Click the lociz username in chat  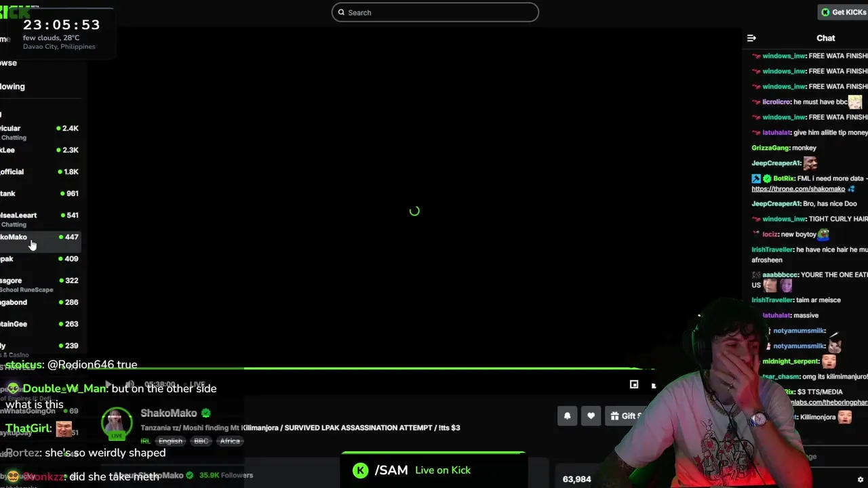pyautogui.click(x=770, y=235)
